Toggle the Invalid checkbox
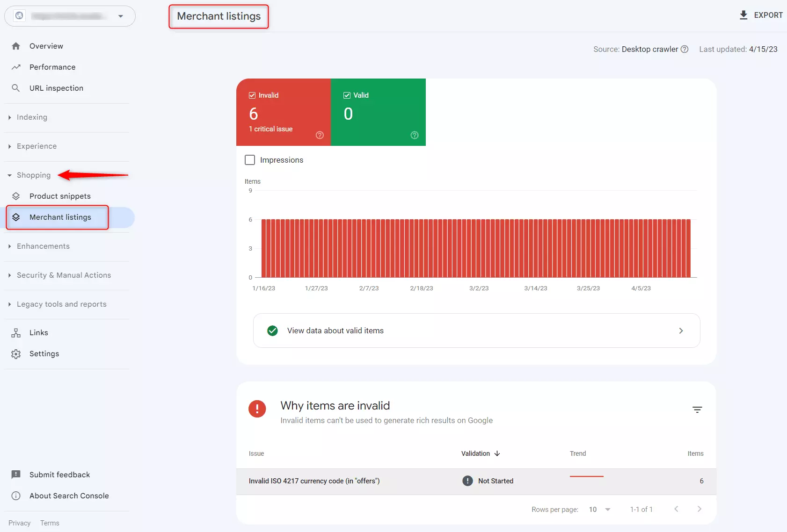Viewport: 787px width, 532px height. [x=252, y=95]
